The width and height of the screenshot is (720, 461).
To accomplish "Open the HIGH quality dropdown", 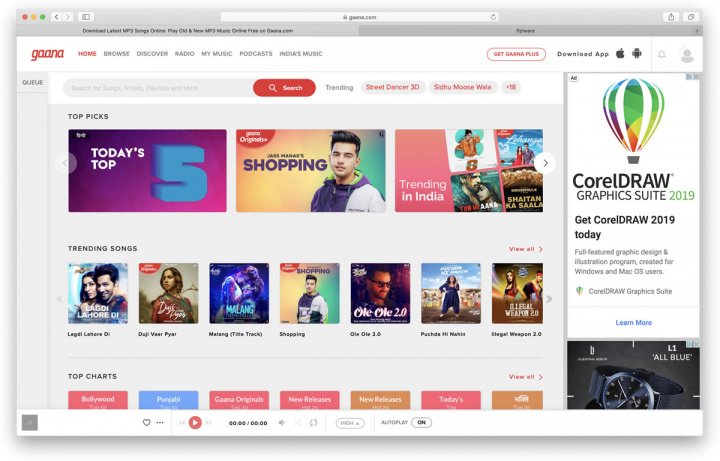I will [350, 423].
